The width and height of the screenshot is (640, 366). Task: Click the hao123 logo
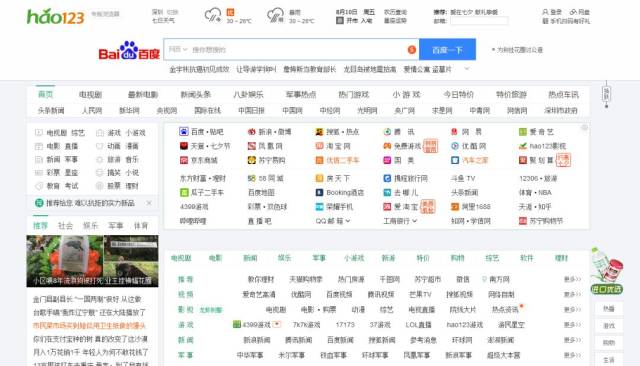pos(56,17)
